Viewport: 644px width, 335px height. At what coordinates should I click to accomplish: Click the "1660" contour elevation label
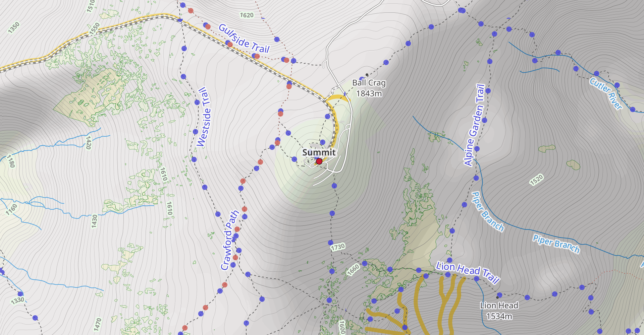coord(353,269)
